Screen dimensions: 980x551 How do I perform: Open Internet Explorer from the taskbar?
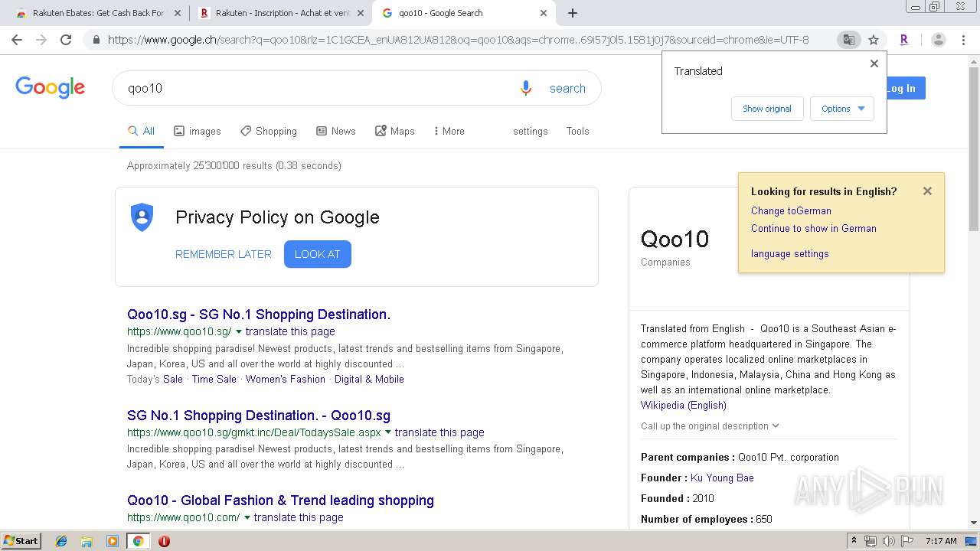61,541
